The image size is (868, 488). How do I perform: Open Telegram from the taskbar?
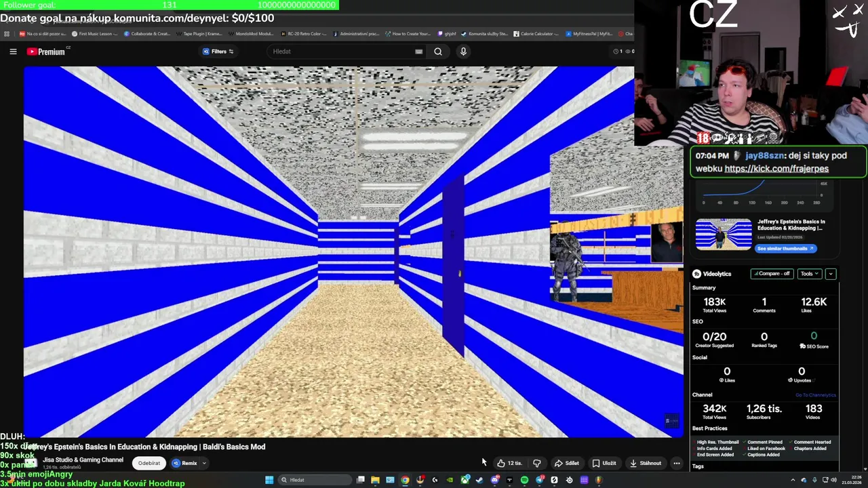pos(539,480)
